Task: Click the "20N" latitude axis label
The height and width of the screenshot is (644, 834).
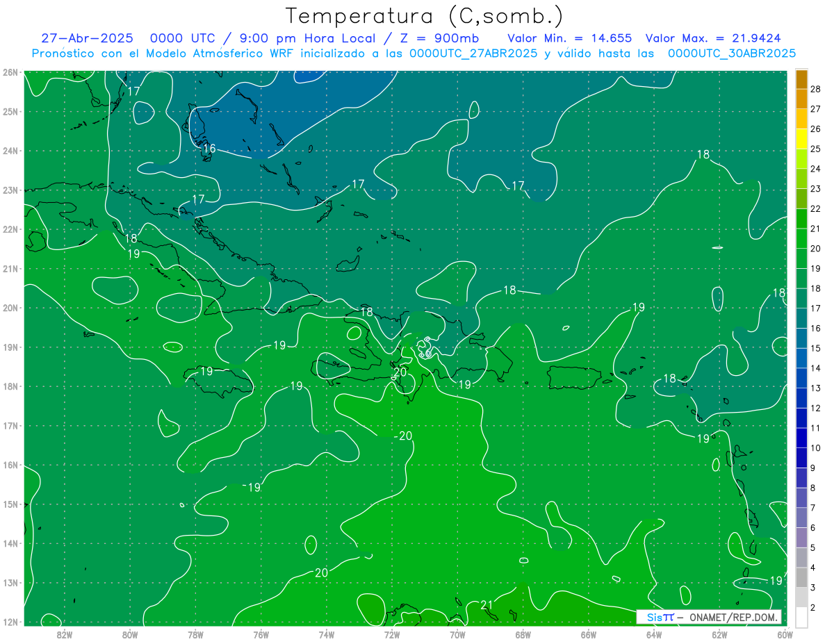Action: click(x=10, y=308)
